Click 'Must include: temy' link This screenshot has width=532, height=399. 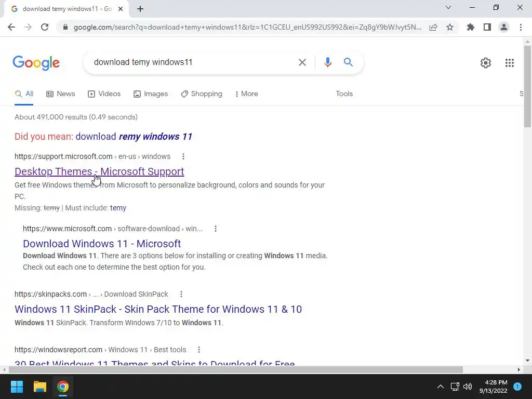(x=118, y=208)
